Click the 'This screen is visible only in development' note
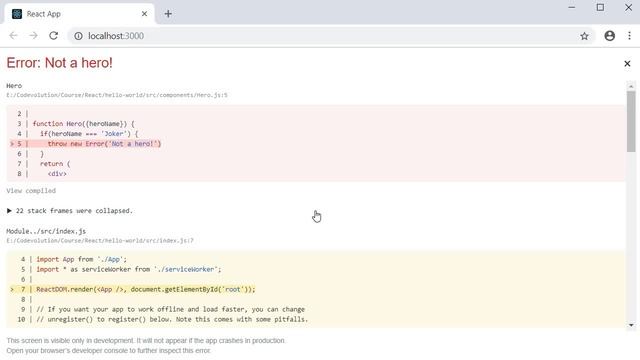 tap(146, 340)
